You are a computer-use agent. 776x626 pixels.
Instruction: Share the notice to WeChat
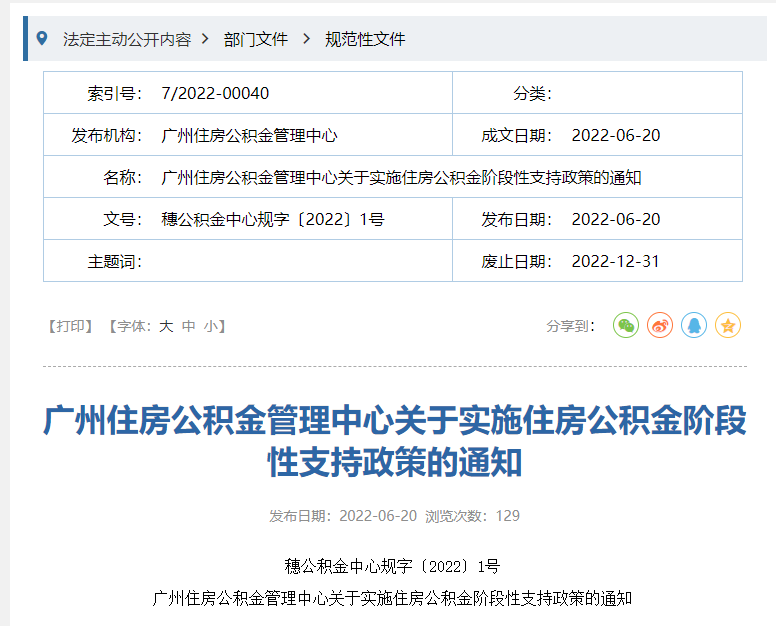pos(626,325)
